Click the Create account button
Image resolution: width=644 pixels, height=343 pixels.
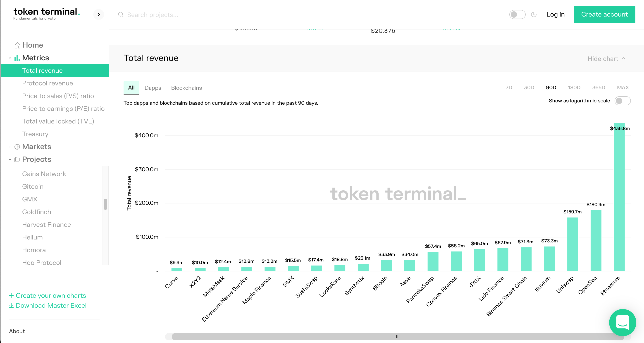tap(604, 14)
